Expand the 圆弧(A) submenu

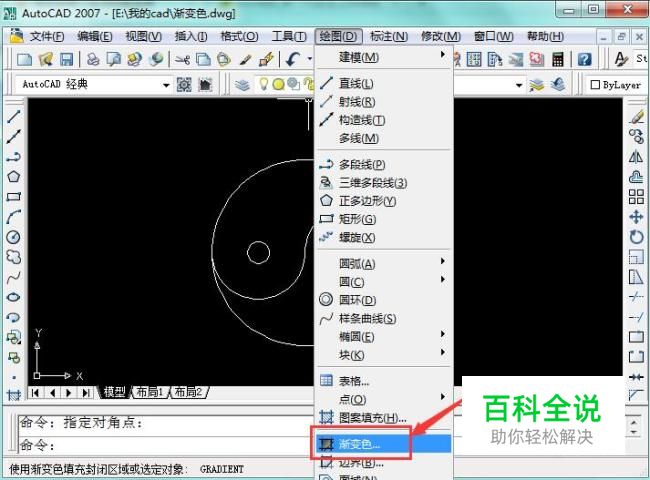click(383, 264)
